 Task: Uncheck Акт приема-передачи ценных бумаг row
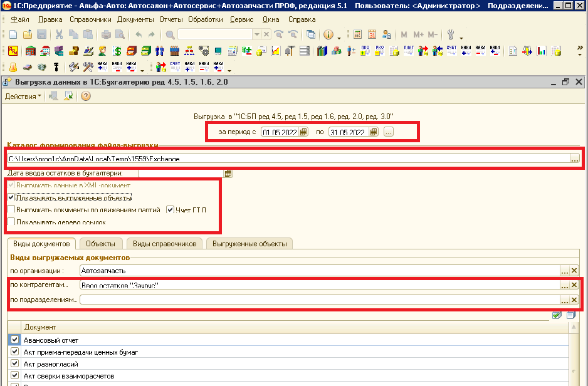pos(14,352)
